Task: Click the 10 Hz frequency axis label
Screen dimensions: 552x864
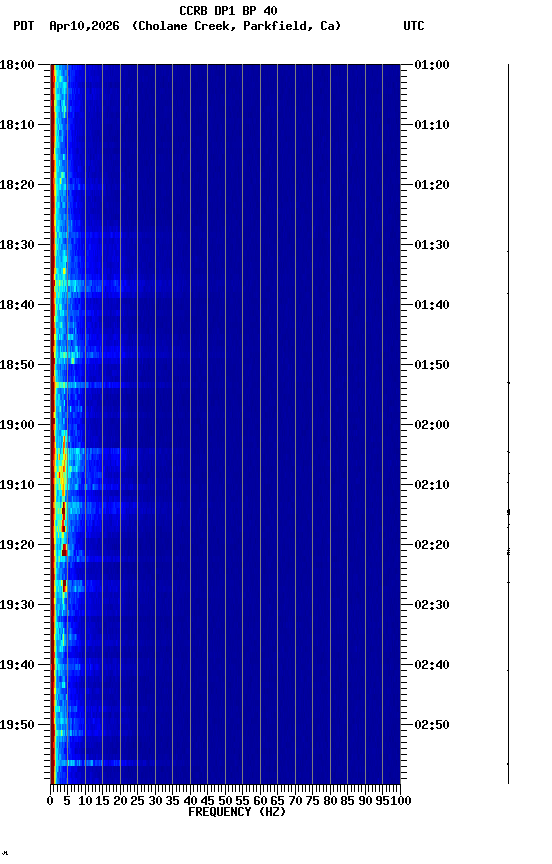Action: [85, 801]
